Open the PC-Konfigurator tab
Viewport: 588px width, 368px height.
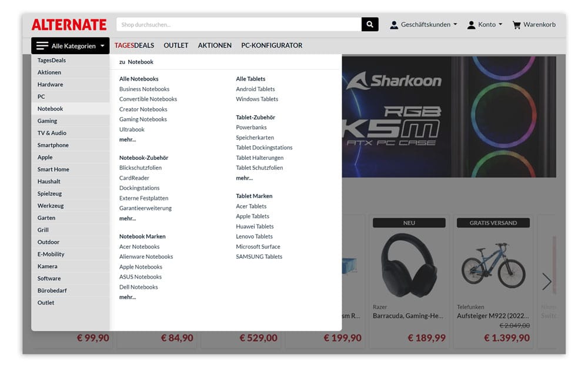(272, 45)
